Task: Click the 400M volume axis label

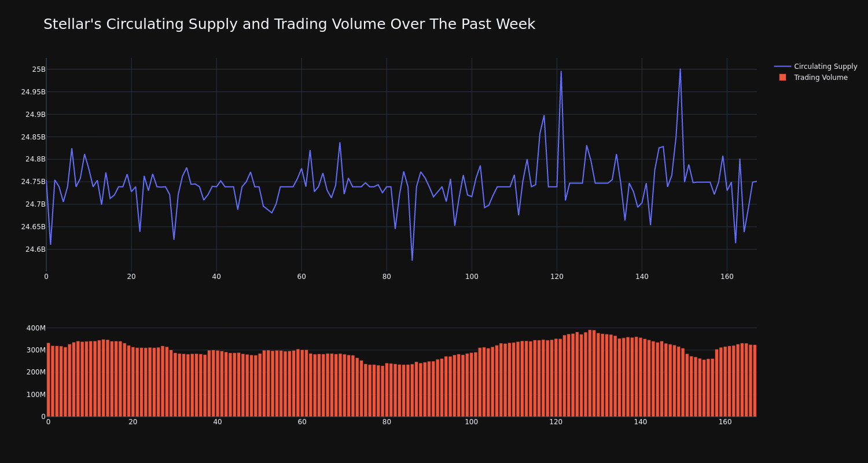Action: pyautogui.click(x=36, y=328)
